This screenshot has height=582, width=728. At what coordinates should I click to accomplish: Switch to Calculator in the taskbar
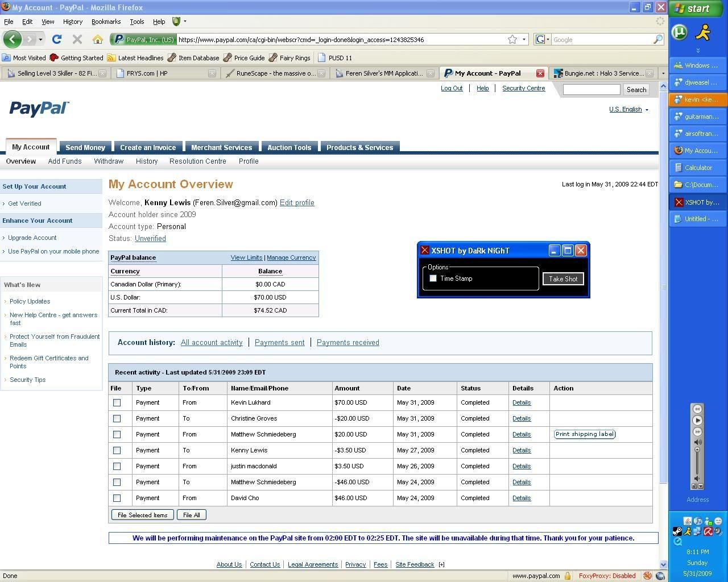coord(698,168)
